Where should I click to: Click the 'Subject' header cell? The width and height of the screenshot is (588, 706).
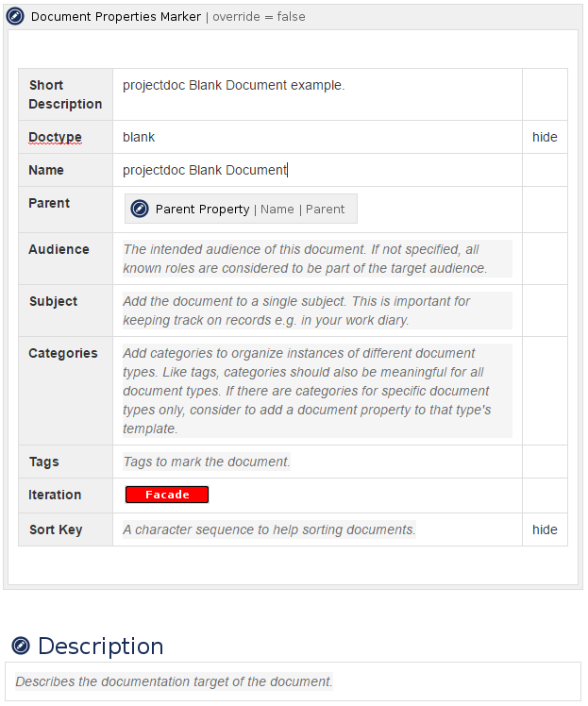click(66, 311)
